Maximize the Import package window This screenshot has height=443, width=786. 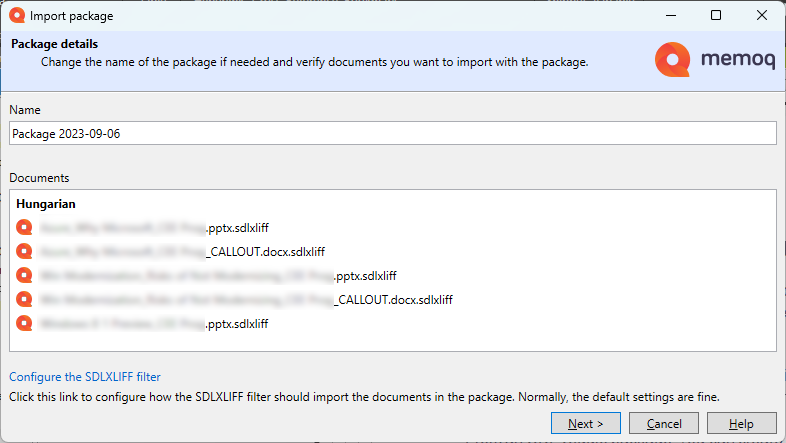716,16
